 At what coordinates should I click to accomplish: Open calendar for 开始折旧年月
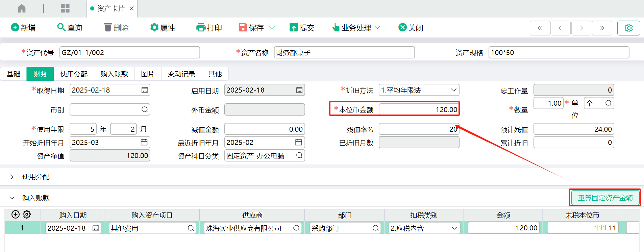(x=144, y=142)
